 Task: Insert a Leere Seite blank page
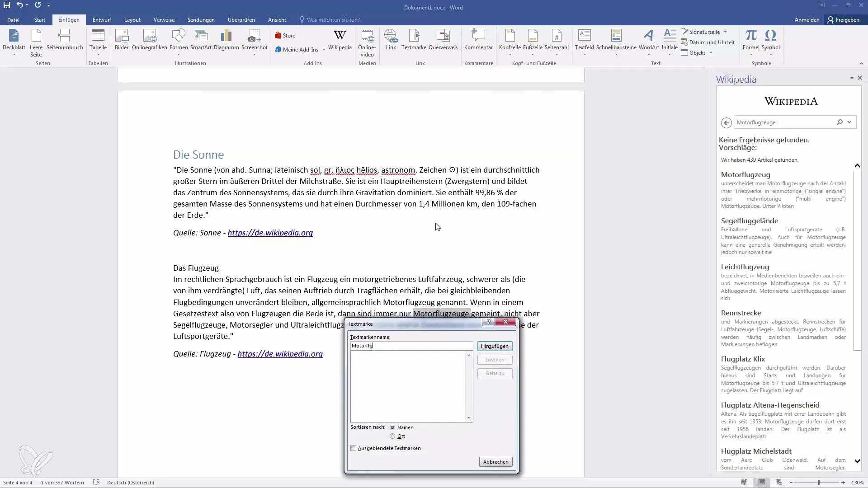coord(36,42)
